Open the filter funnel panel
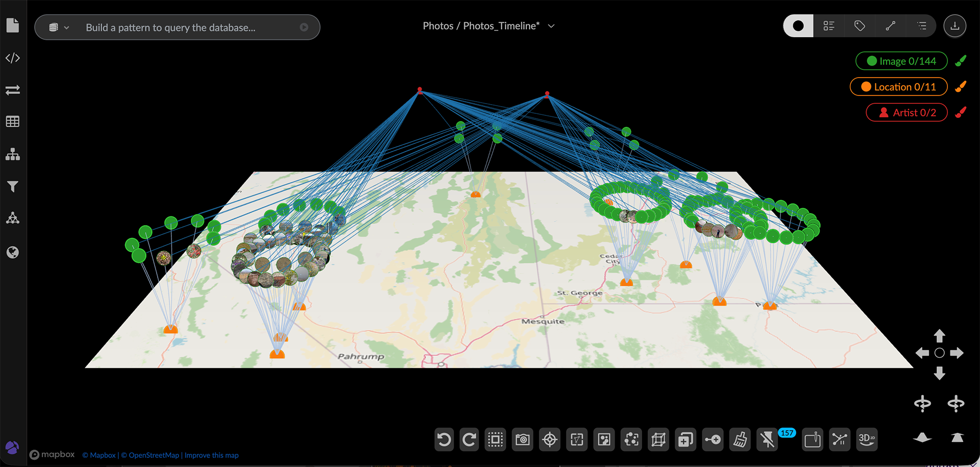Viewport: 980px width, 467px height. point(13,186)
